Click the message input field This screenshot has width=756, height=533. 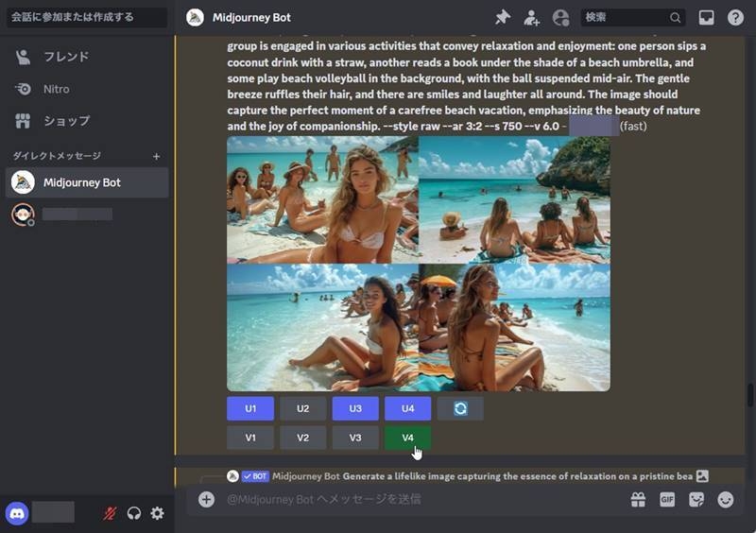point(416,499)
